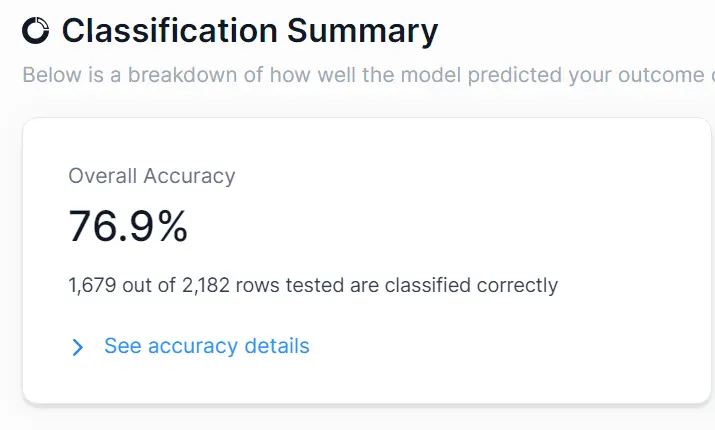Click the Overall Accuracy label
The height and width of the screenshot is (430, 715).
coord(151,176)
